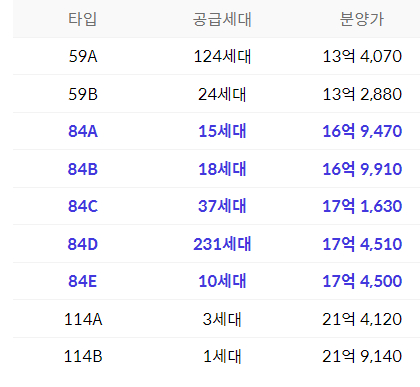The width and height of the screenshot is (420, 387).
Task: Click the price 17억 4,500
Action: pos(362,281)
